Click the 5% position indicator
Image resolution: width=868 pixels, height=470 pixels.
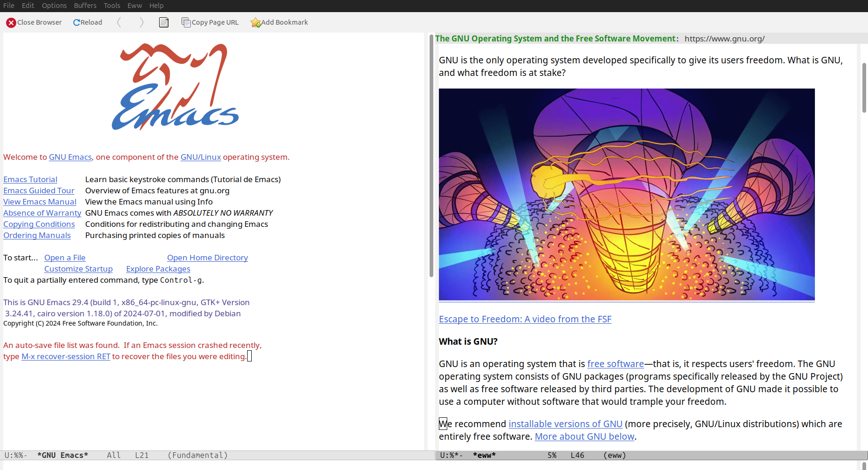click(x=552, y=455)
